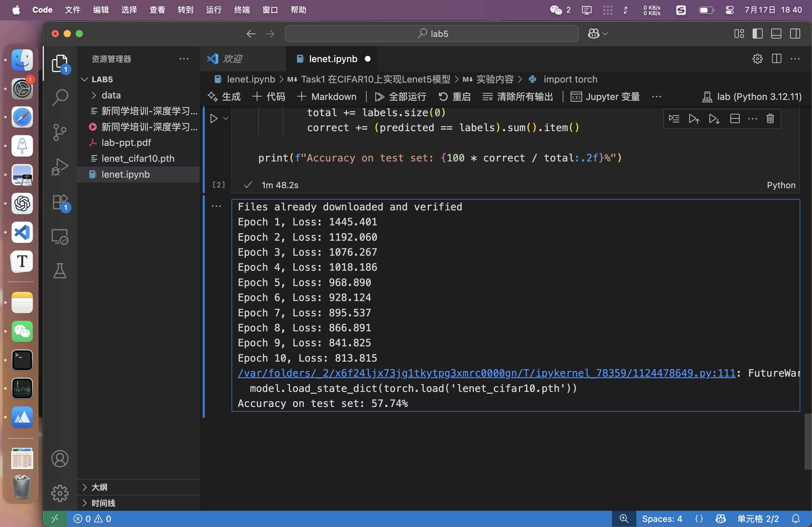
Task: Toggle the bottom panel visibility
Action: point(776,34)
